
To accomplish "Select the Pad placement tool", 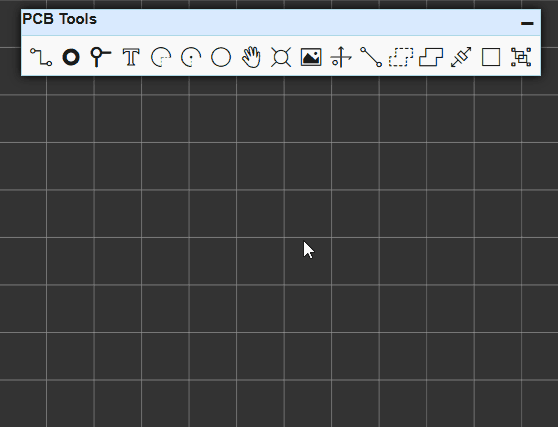I will [x=71, y=57].
